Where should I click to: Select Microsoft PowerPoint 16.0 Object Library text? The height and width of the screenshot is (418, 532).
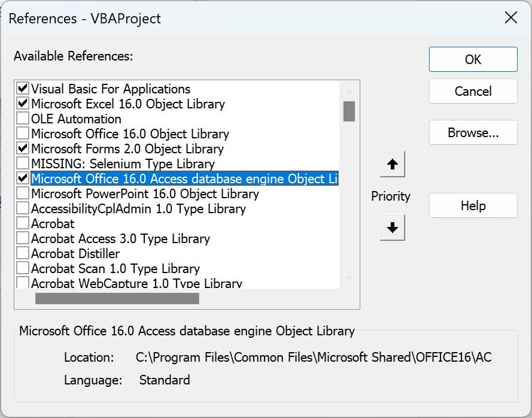click(x=145, y=193)
